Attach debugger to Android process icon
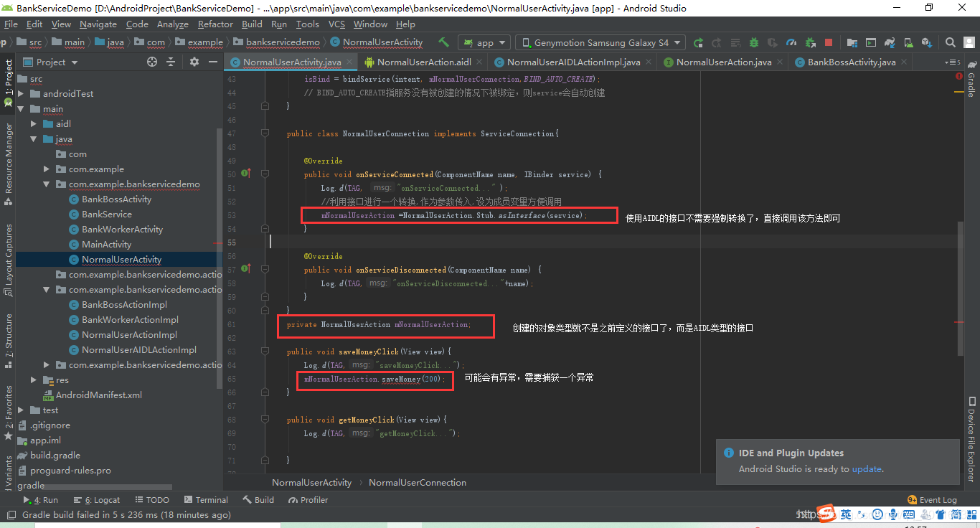 [810, 42]
